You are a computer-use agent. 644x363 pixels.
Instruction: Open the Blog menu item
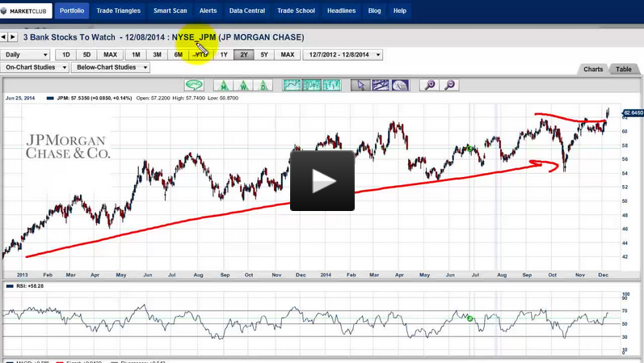click(374, 11)
